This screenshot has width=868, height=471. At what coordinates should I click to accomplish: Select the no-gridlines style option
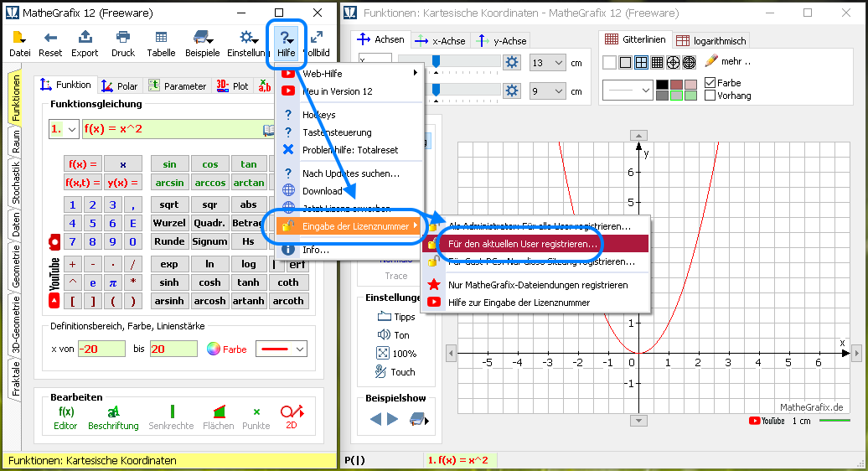tap(609, 63)
